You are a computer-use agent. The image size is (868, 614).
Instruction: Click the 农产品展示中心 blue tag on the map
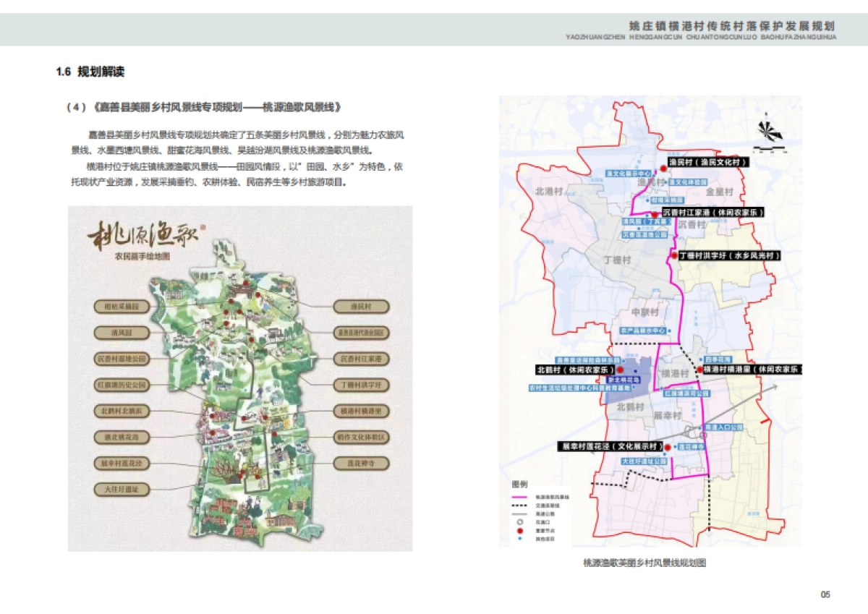click(642, 331)
